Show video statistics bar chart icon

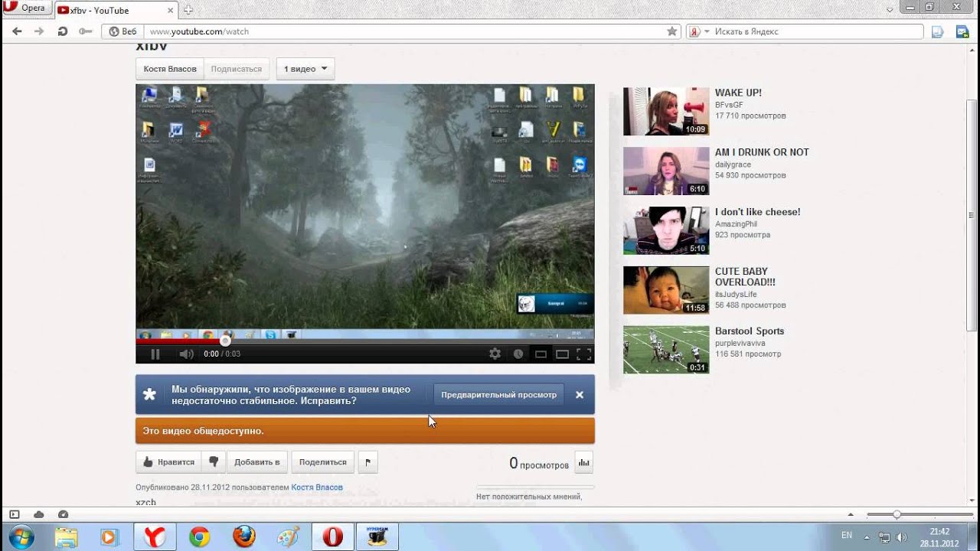(x=583, y=462)
